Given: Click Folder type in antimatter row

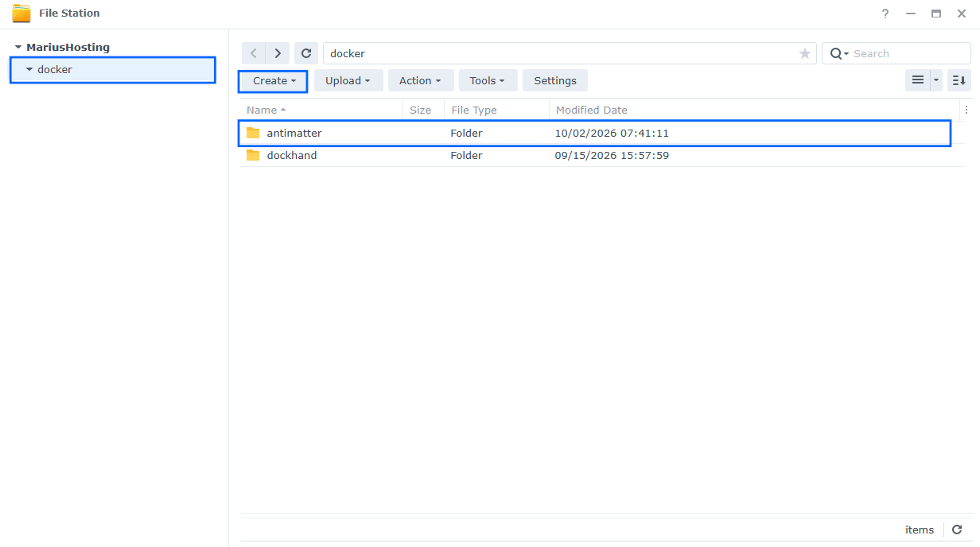Looking at the screenshot, I should 467,133.
